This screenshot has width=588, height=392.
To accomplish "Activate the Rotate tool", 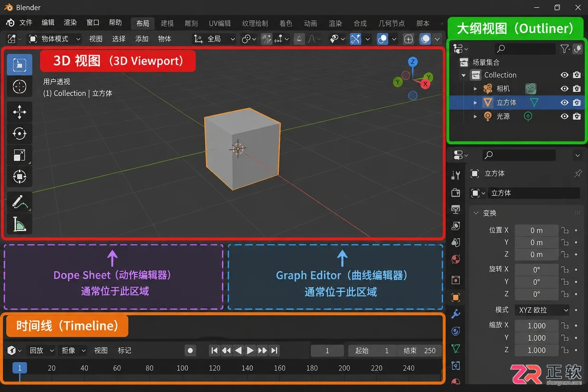I will 19,134.
